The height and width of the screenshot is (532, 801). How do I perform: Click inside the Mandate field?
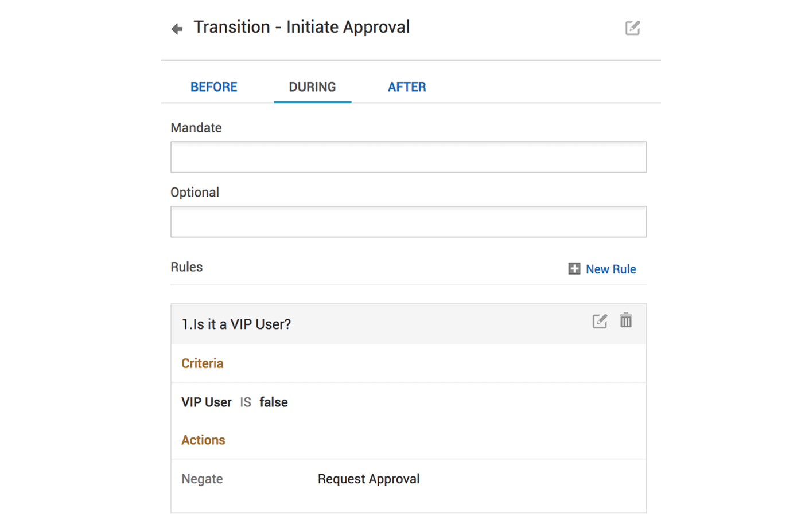point(408,157)
